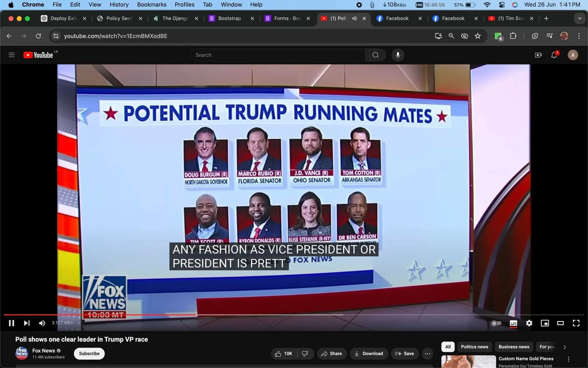Image resolution: width=588 pixels, height=368 pixels.
Task: Open the Fox News channel name link
Action: tap(44, 350)
